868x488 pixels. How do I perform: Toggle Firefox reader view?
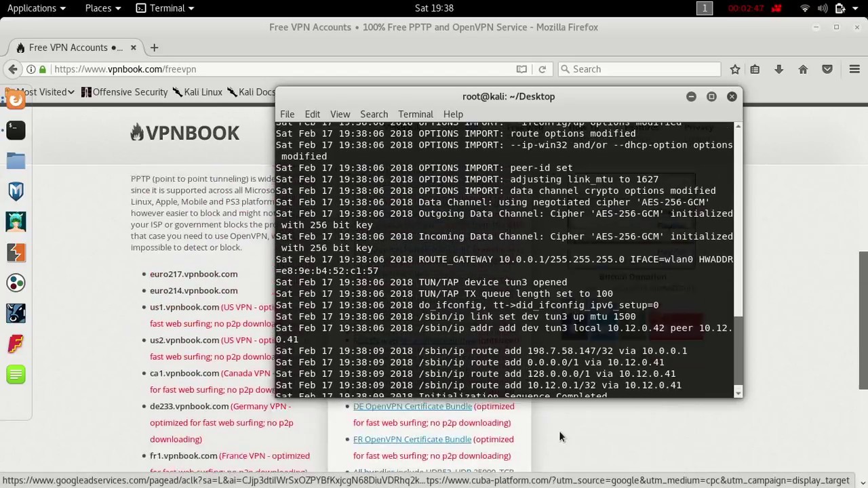(521, 69)
